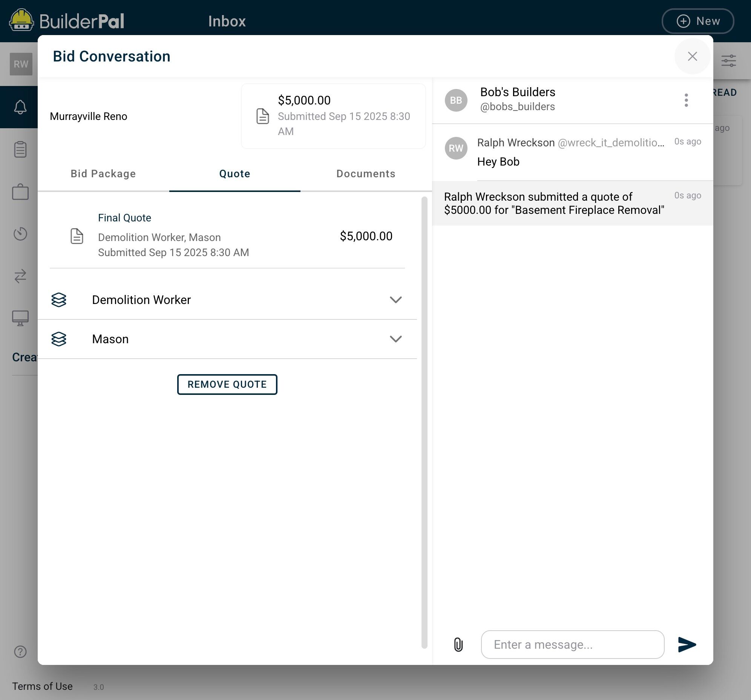Open the clipboard icon in the sidebar
The image size is (751, 700).
[20, 149]
